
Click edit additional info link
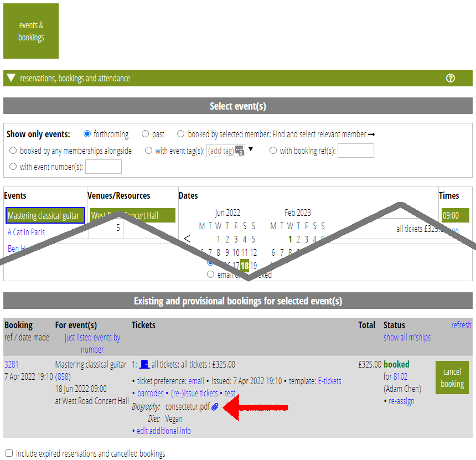coord(164,431)
